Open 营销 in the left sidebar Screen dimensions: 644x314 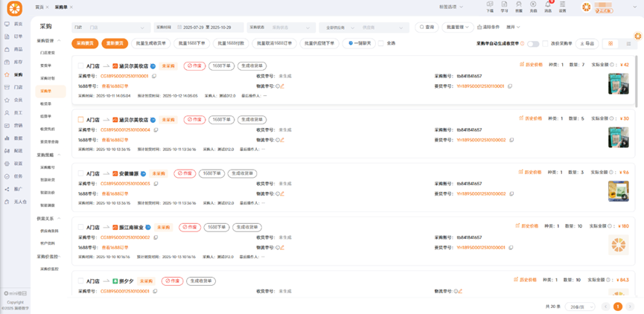click(13, 125)
